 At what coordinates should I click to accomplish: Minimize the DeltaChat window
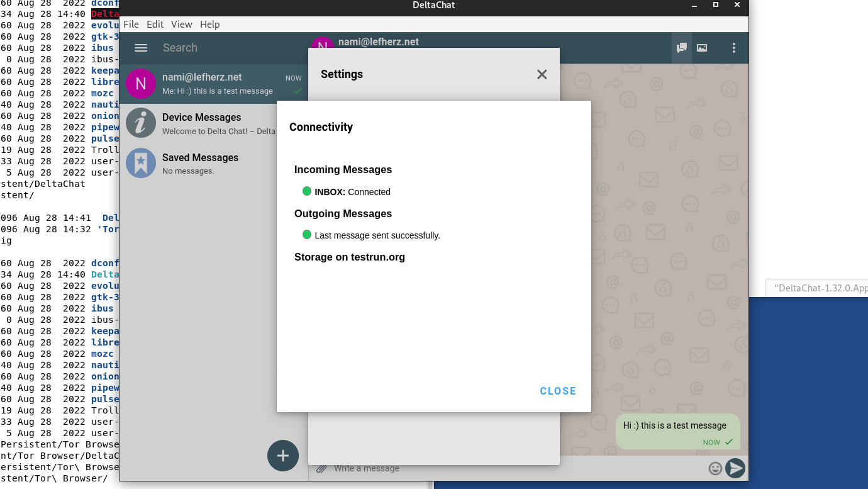693,5
